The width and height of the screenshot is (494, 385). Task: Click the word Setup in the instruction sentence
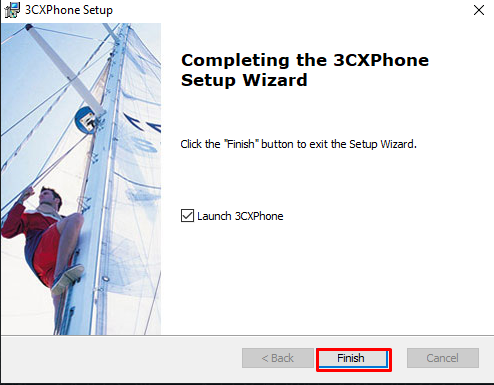(x=363, y=144)
